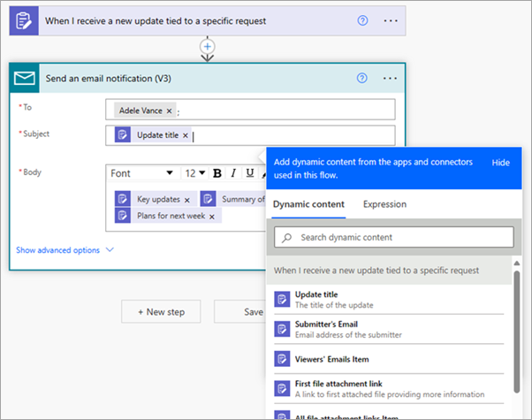Click the New step button

pos(161,311)
